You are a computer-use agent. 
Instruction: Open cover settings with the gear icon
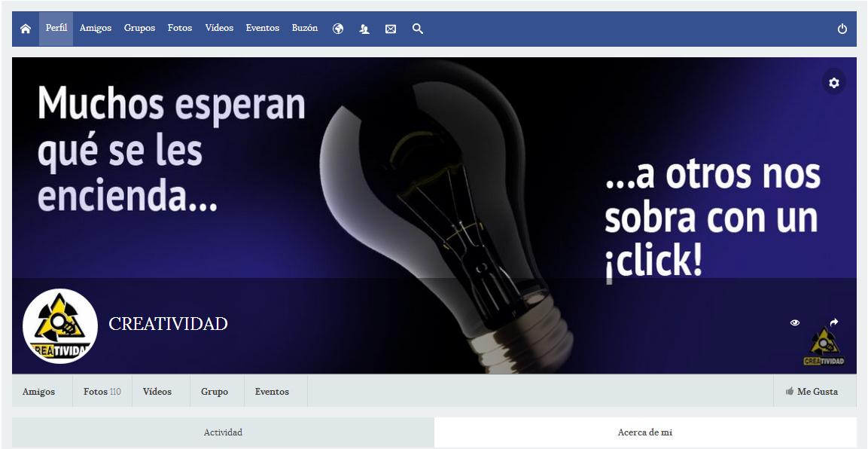click(x=833, y=82)
